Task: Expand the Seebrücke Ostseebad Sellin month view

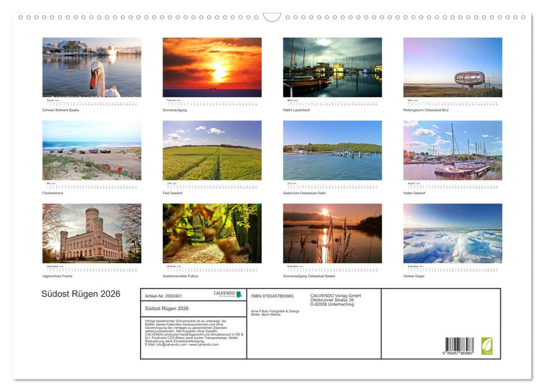Action: click(332, 150)
